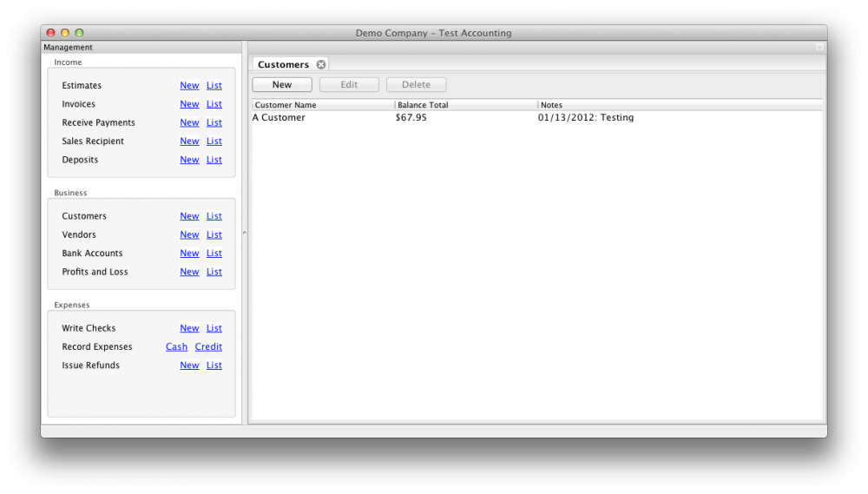Click the New customer button

coord(282,85)
